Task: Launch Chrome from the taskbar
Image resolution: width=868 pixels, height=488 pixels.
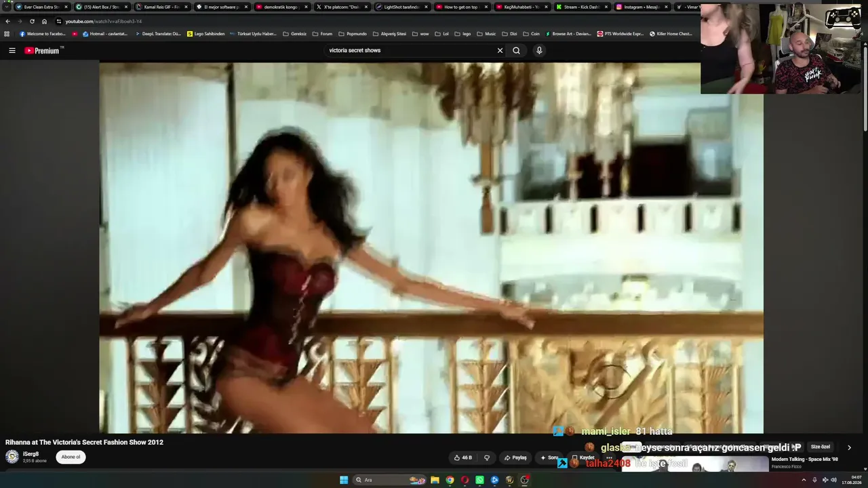Action: (450, 480)
